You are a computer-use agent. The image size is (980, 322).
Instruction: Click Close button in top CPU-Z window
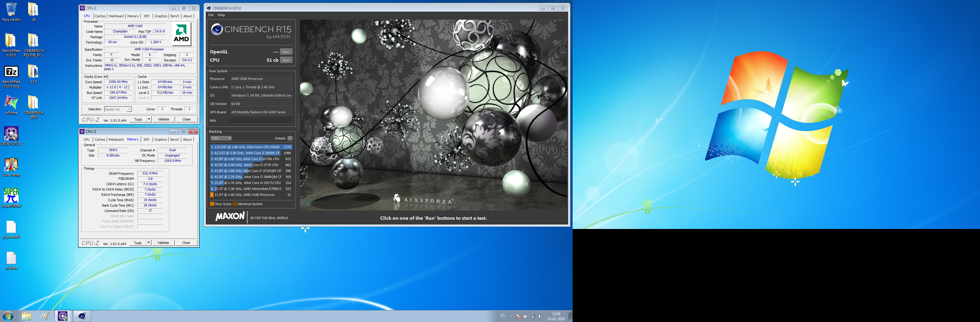[186, 119]
